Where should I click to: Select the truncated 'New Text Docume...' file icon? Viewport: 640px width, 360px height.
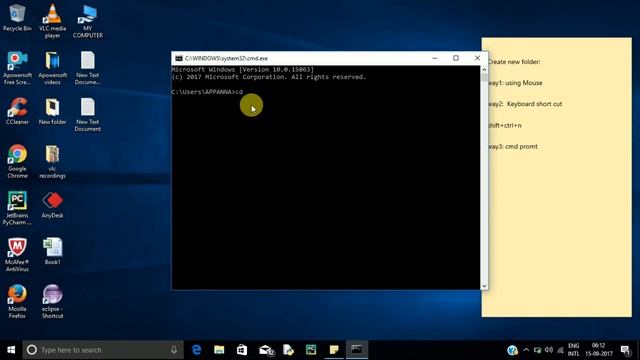pos(87,68)
